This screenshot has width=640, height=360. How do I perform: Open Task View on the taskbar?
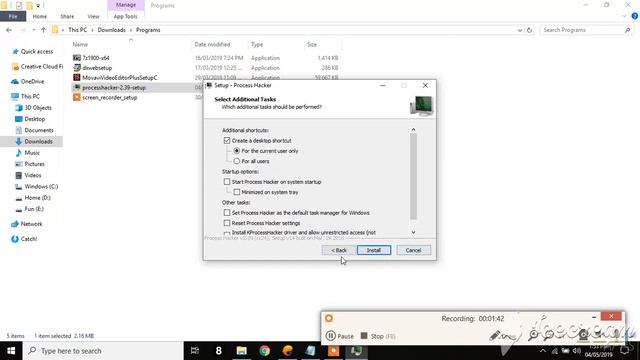click(x=195, y=351)
